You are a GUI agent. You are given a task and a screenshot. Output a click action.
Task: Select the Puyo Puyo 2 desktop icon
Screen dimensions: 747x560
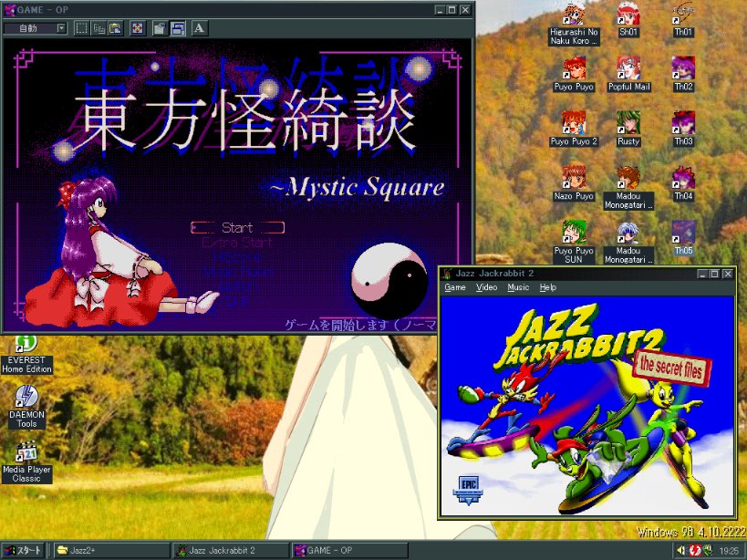[574, 129]
